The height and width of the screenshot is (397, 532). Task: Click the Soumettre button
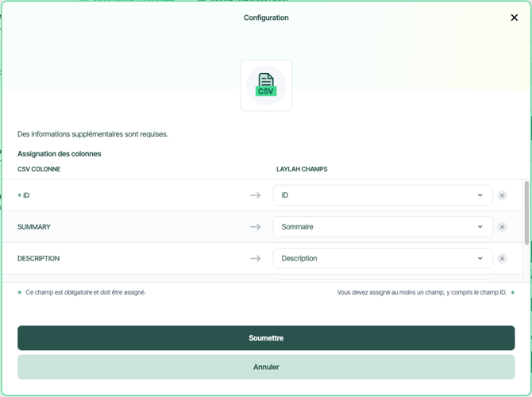pyautogui.click(x=266, y=338)
